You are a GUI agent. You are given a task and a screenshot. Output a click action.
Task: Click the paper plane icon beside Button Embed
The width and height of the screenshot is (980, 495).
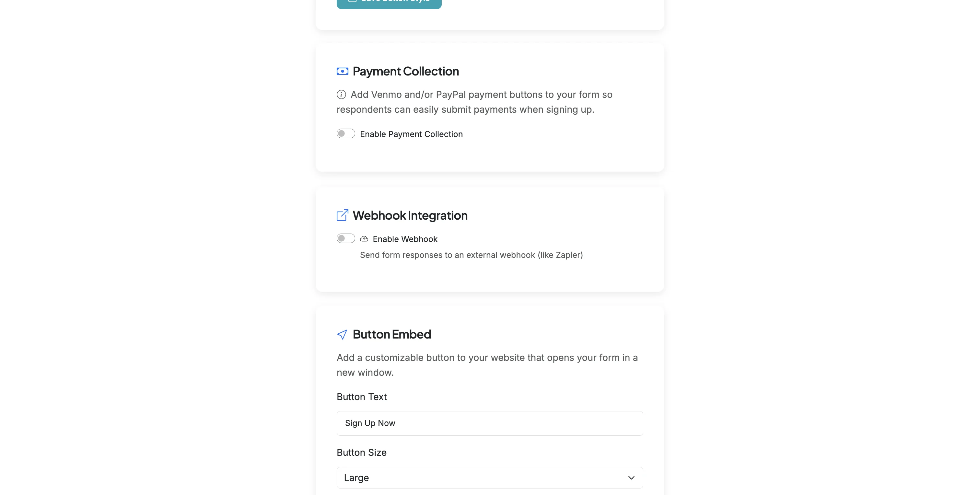point(342,335)
